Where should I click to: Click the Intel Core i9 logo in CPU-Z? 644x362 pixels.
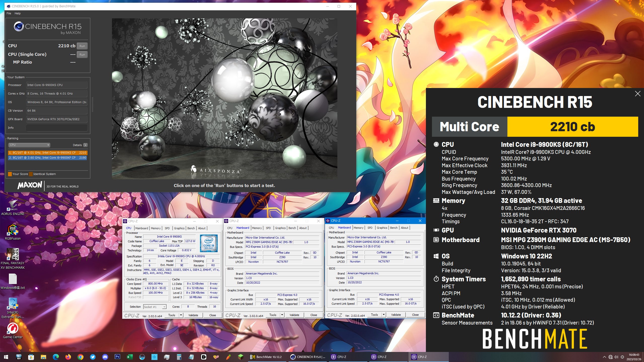pos(209,243)
